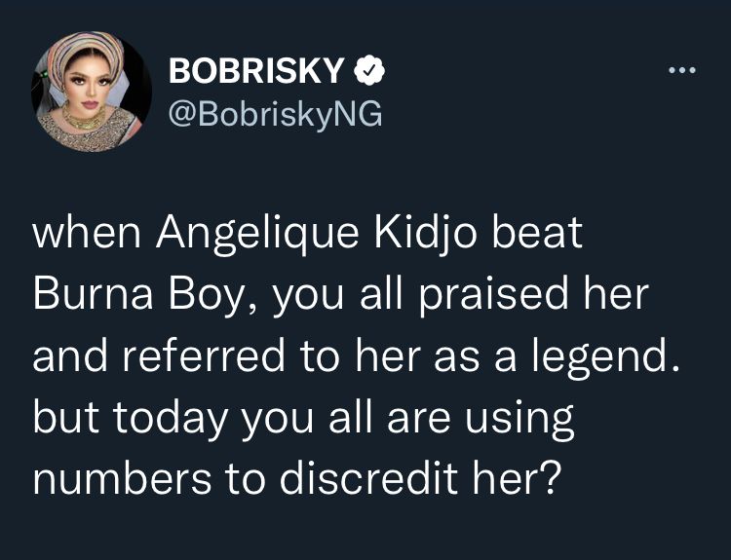Open the @BobriskyNG handle link
731x560 pixels.
[x=275, y=114]
